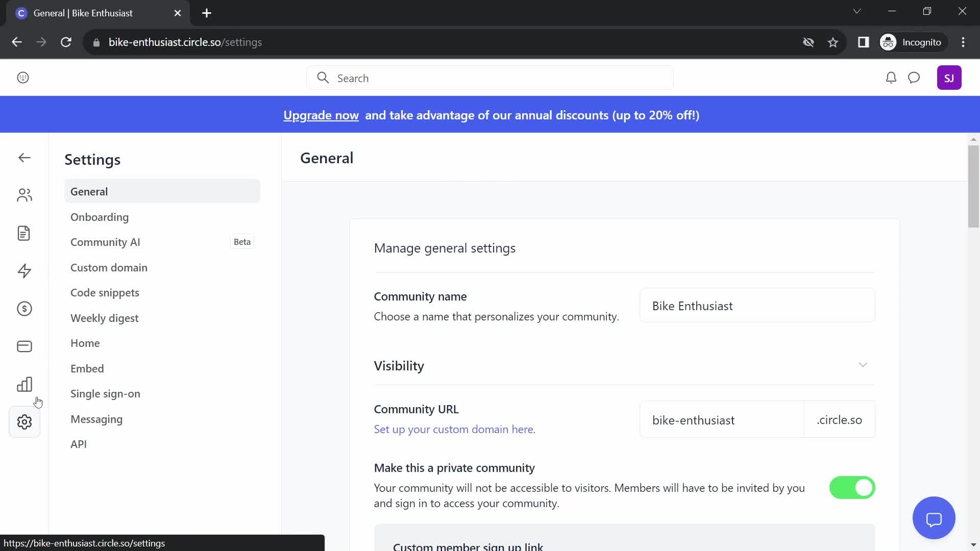Enable Community AI beta feature
The image size is (980, 551).
106,241
